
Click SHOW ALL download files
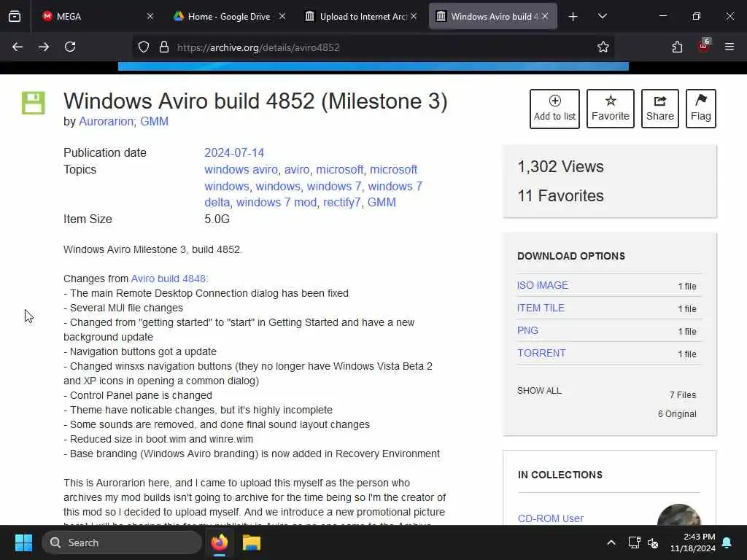539,391
